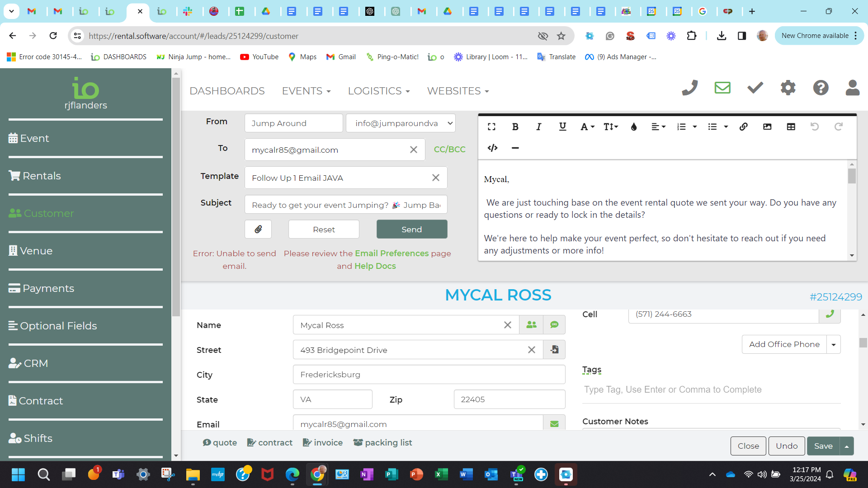868x488 pixels.
Task: Click the fullscreen editor icon
Action: [491, 127]
